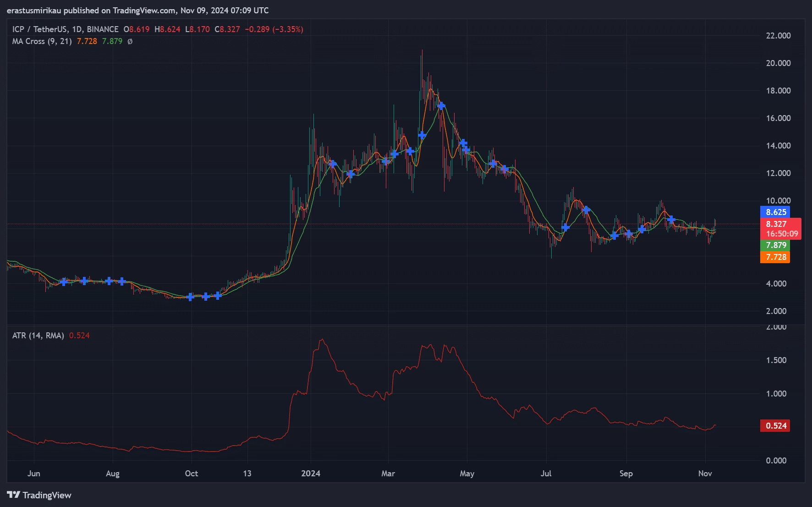Click the TradingView logo at bottom left
Screen dimensions: 812x507
point(39,495)
